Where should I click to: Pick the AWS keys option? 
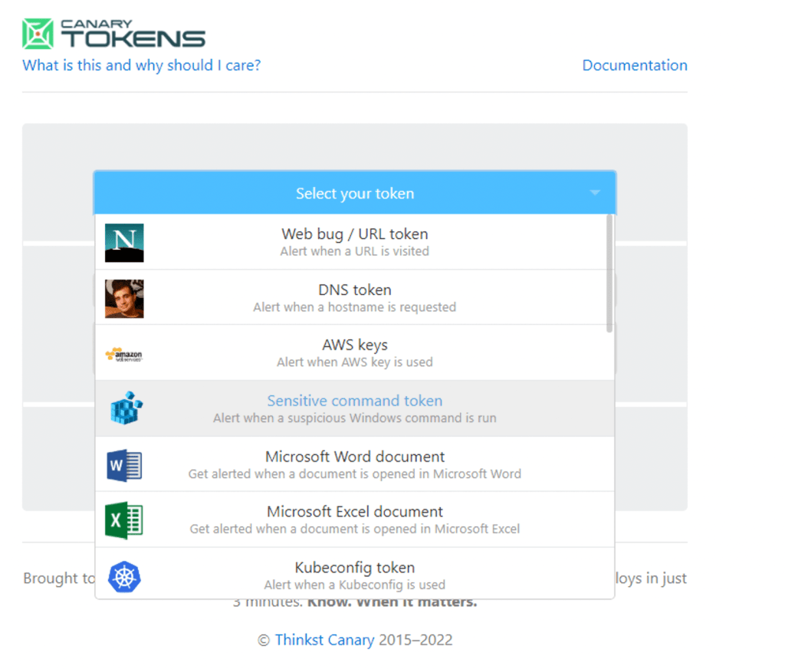354,352
